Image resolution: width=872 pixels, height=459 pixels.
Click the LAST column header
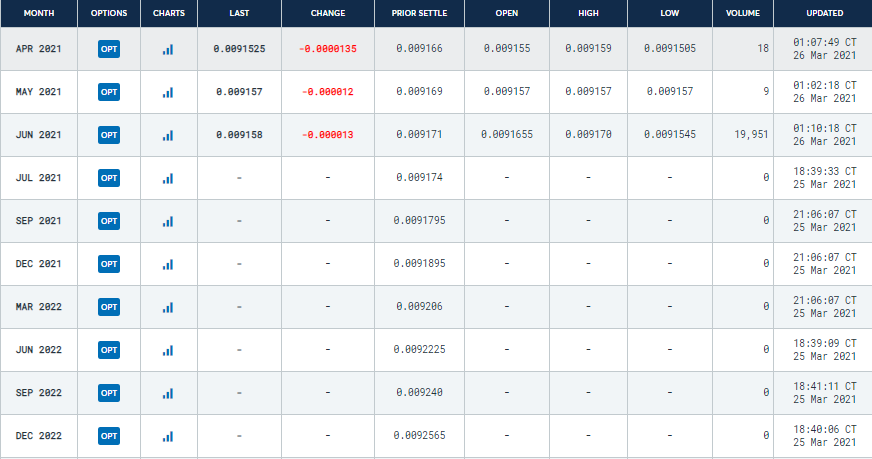tap(239, 13)
